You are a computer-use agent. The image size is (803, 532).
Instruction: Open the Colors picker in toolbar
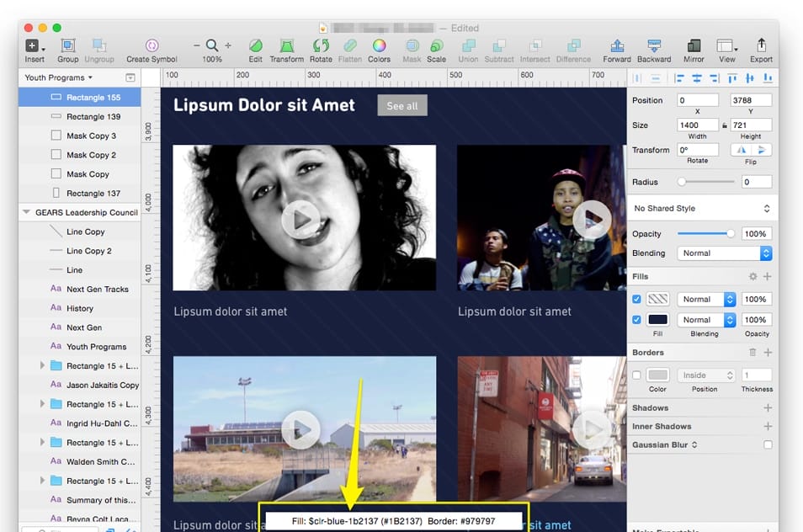click(379, 46)
